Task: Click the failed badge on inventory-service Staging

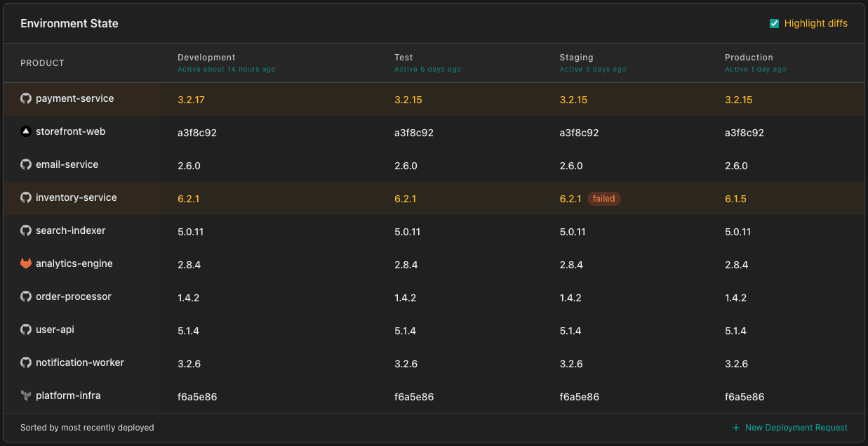Action: (603, 199)
